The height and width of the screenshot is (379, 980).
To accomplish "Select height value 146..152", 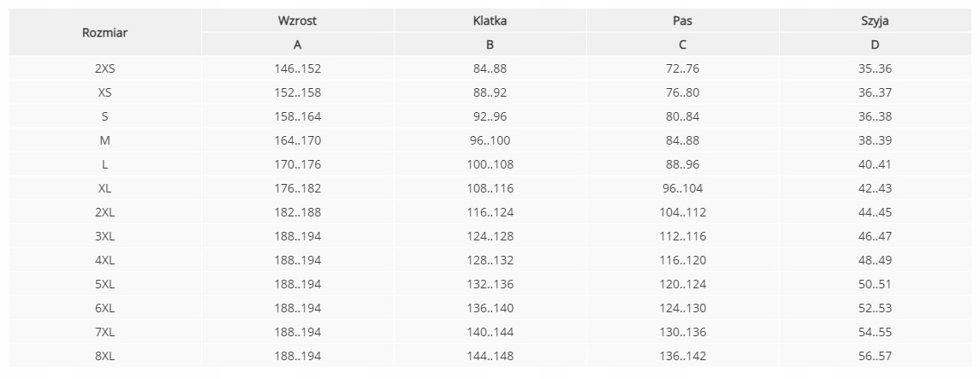I will pos(298,68).
